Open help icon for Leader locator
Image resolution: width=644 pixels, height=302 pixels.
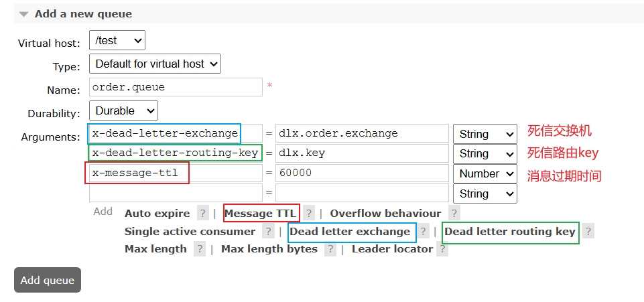coord(442,249)
